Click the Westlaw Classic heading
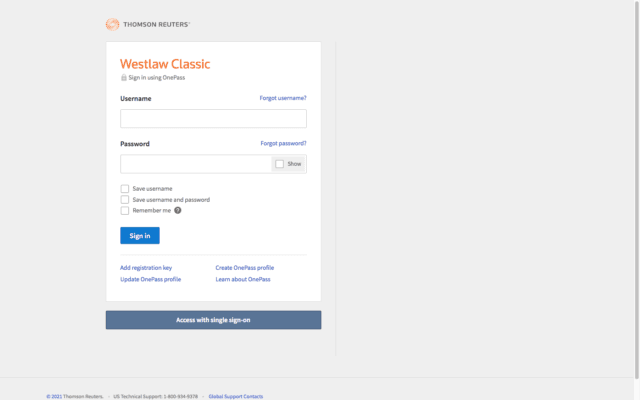 click(165, 64)
